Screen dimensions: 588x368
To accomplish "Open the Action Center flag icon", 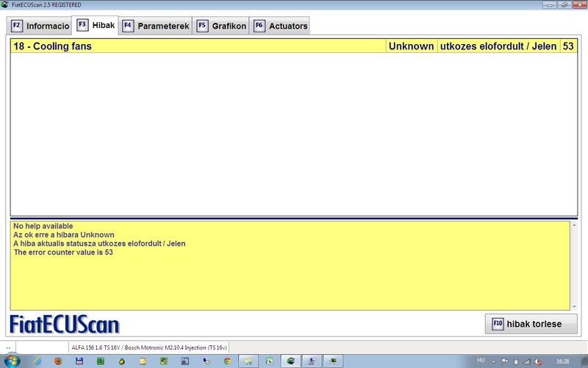I will tap(506, 361).
